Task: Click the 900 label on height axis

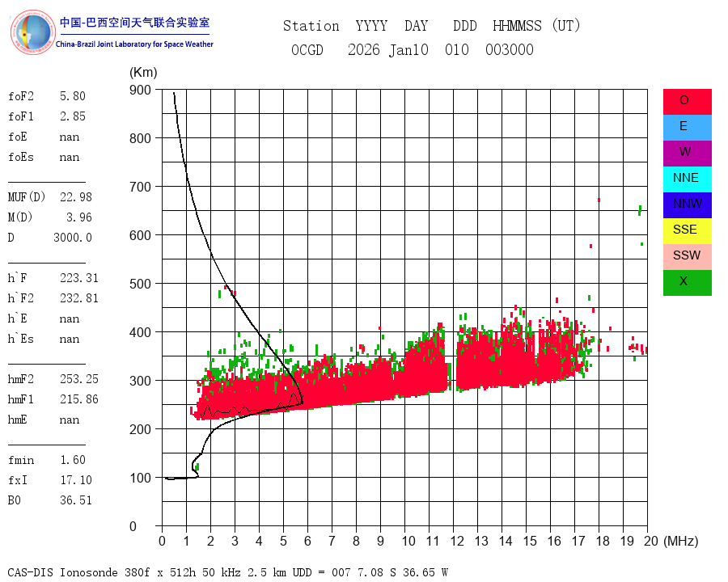Action: 140,90
